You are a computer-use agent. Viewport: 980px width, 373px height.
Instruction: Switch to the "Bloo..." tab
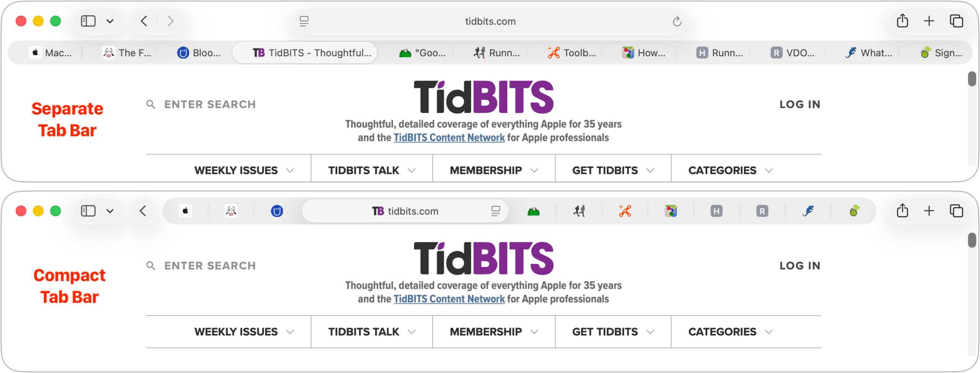point(199,53)
